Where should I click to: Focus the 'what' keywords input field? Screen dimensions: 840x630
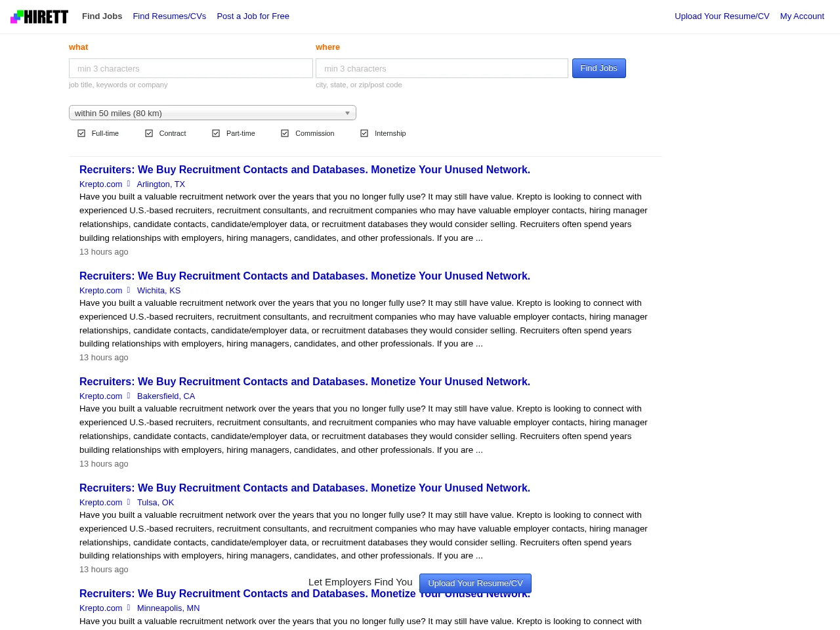point(191,68)
